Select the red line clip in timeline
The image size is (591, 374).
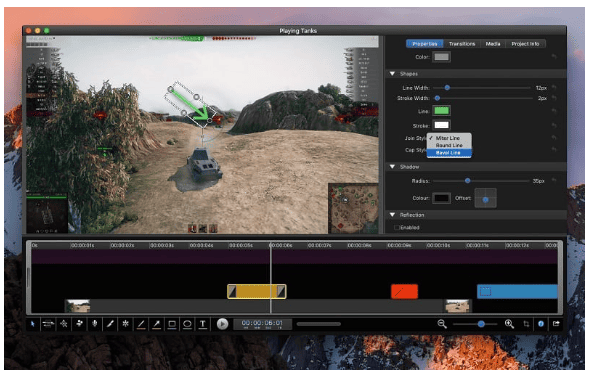[x=404, y=291]
